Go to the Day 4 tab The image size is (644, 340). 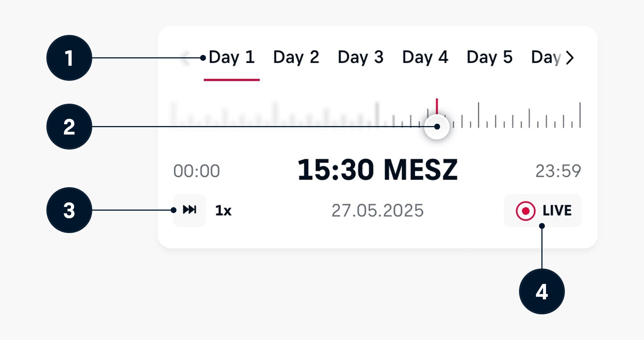[425, 57]
